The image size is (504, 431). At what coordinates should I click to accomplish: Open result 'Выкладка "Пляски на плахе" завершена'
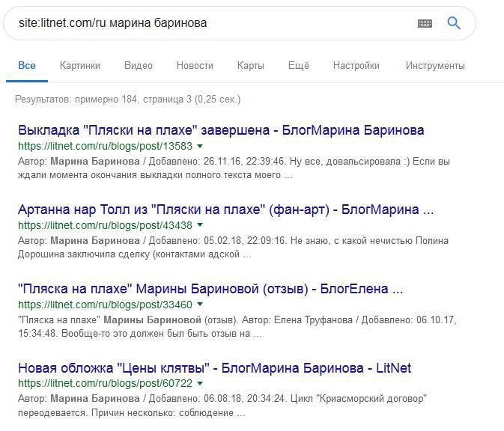point(221,130)
